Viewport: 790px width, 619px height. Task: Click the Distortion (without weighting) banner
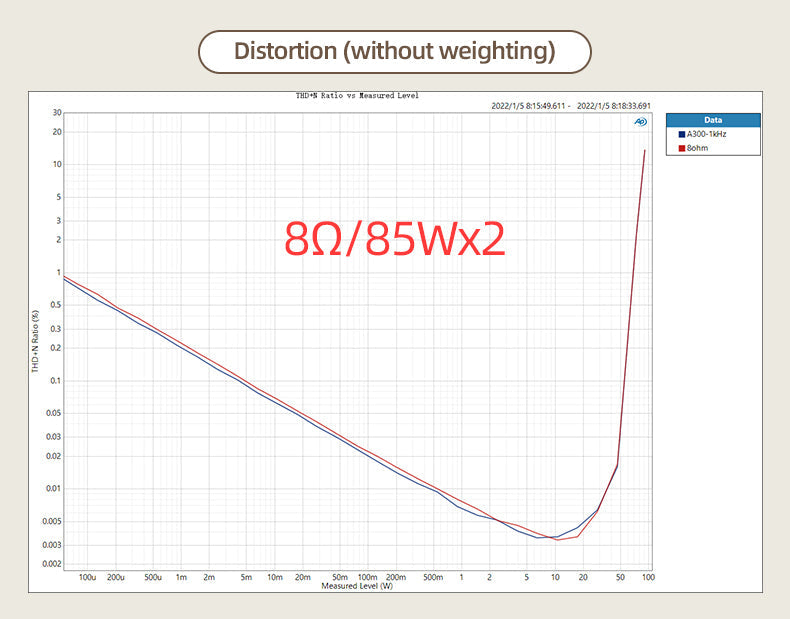(x=394, y=51)
